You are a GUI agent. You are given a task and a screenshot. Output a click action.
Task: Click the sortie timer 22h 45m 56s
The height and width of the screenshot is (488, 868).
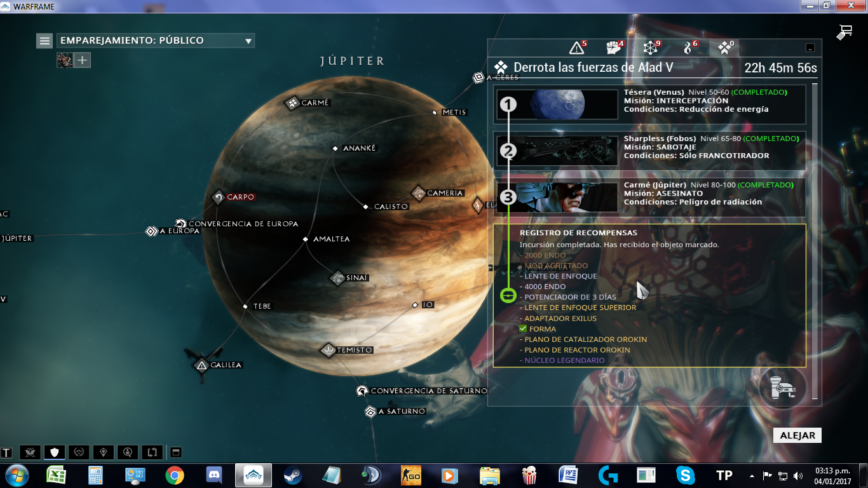tap(780, 67)
